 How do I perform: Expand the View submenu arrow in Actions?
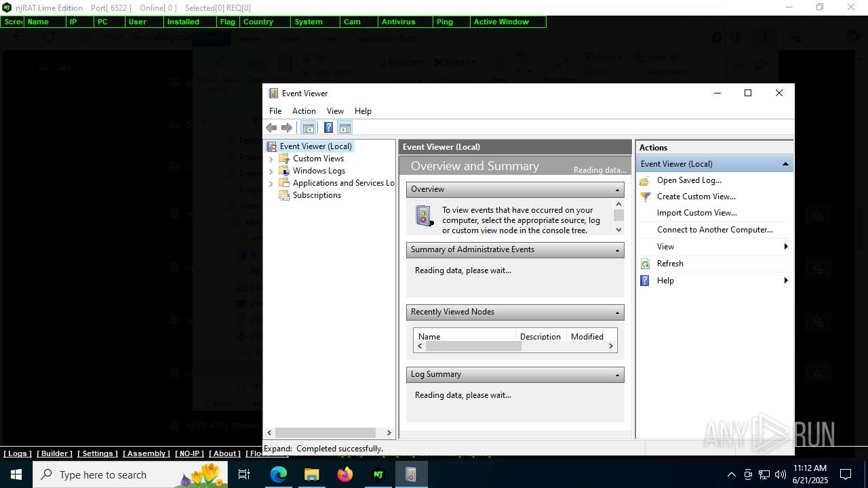click(786, 247)
